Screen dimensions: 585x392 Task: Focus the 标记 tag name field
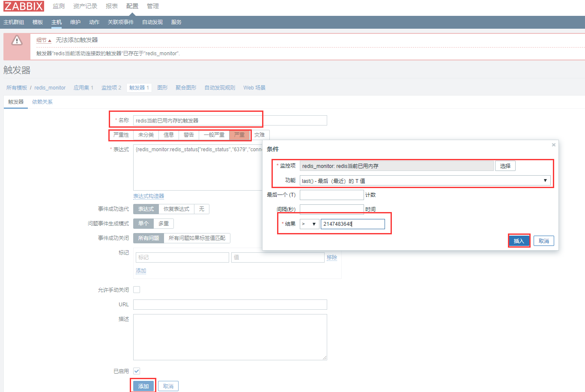click(x=182, y=257)
